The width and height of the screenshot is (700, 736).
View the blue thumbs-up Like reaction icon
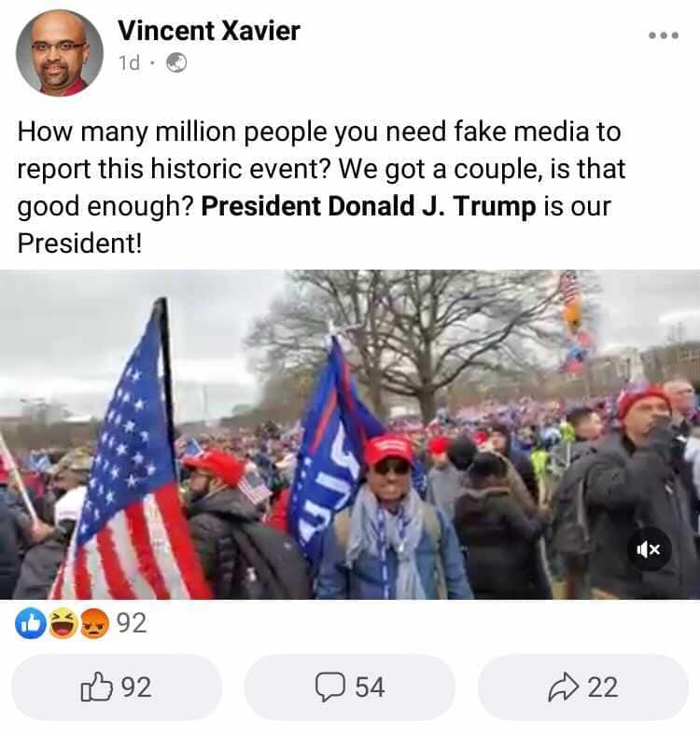point(31,623)
